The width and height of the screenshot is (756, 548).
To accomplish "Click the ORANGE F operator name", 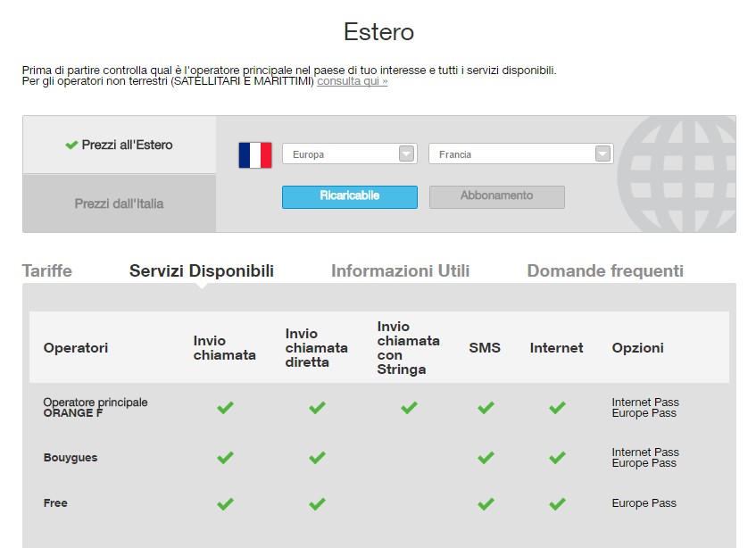I will coord(73,413).
